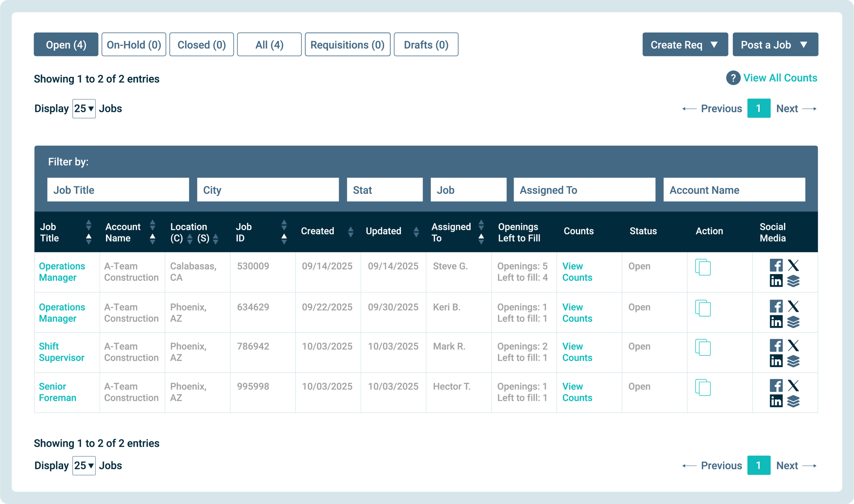Share Senior Foreman job on LinkedIn
This screenshot has height=504, width=854.
pyautogui.click(x=776, y=401)
